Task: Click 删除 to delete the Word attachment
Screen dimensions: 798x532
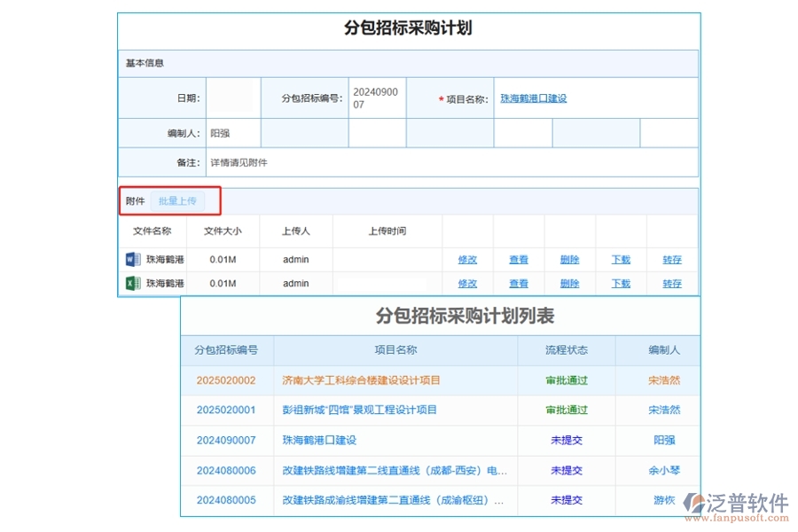Action: [569, 259]
